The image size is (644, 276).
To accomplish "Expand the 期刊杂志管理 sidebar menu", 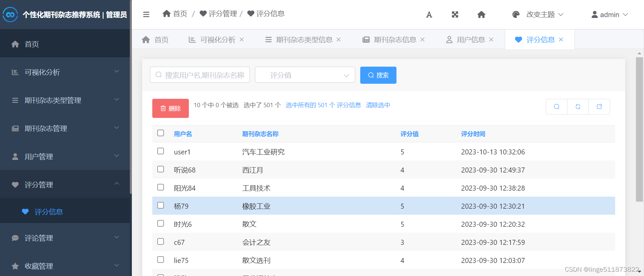I will (117, 128).
